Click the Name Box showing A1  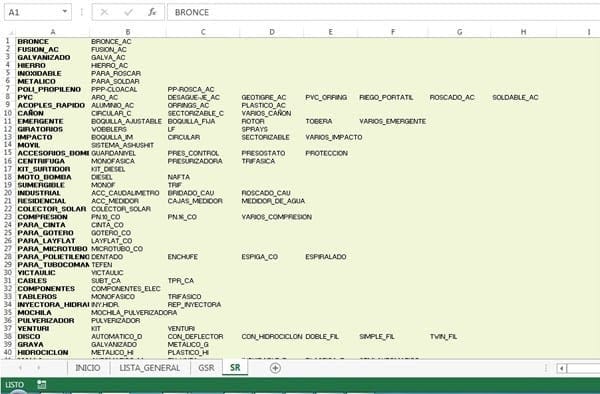(x=33, y=12)
